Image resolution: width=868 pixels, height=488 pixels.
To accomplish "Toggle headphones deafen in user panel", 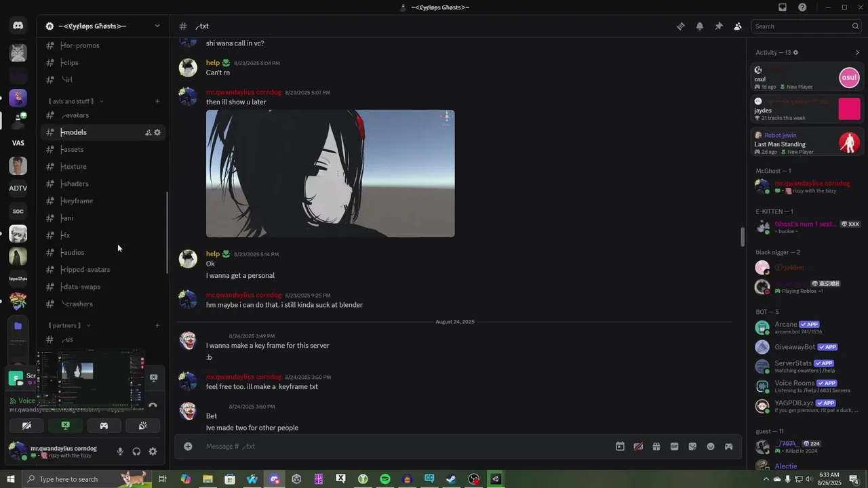I will (136, 451).
